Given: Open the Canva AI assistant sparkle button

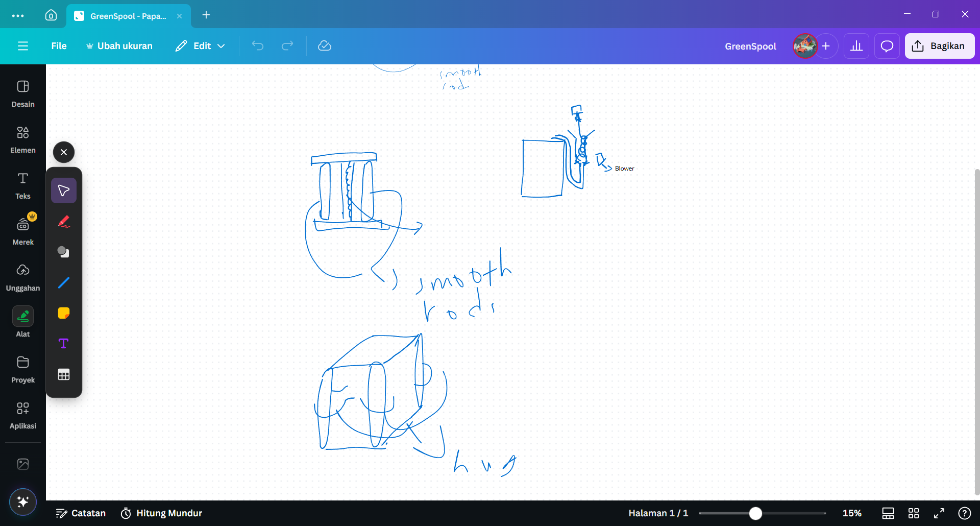Looking at the screenshot, I should (x=23, y=501).
